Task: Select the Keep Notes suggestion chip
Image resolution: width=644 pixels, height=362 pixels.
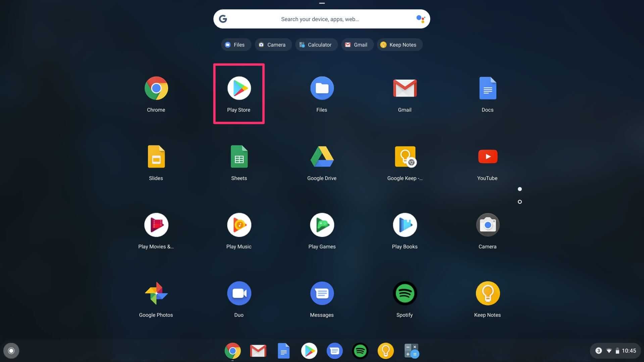Action: (399, 45)
